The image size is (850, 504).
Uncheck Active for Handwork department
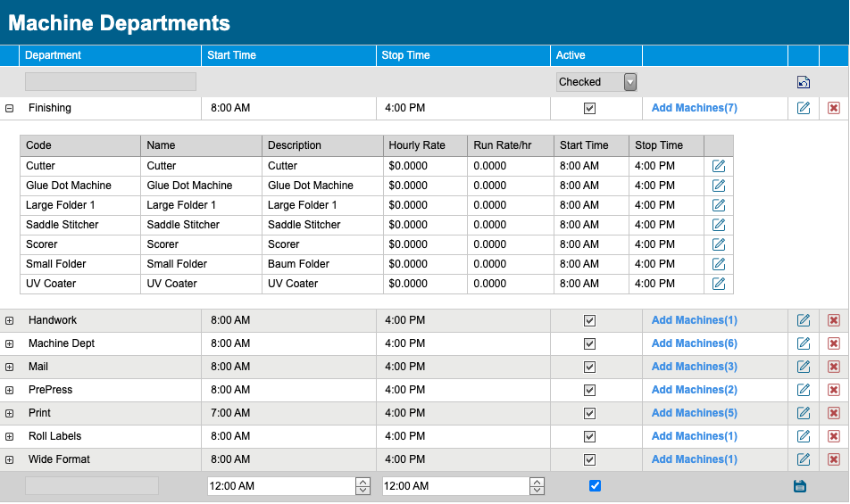590,320
